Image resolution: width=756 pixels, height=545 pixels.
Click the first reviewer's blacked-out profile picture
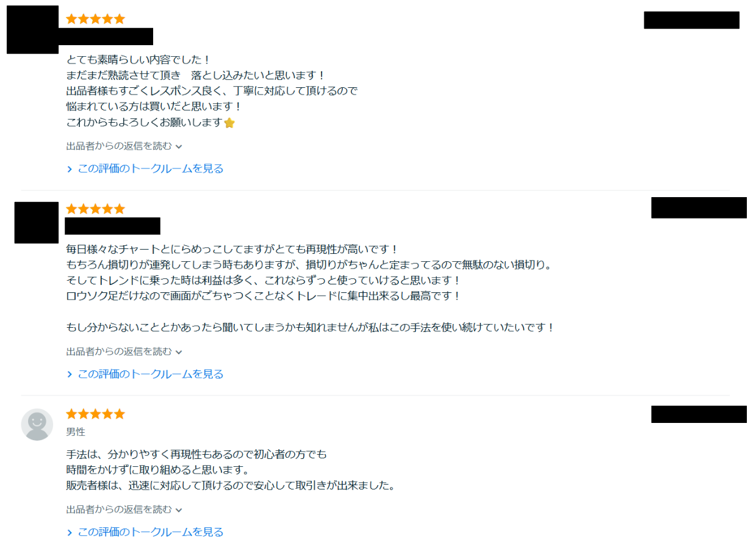(x=32, y=30)
